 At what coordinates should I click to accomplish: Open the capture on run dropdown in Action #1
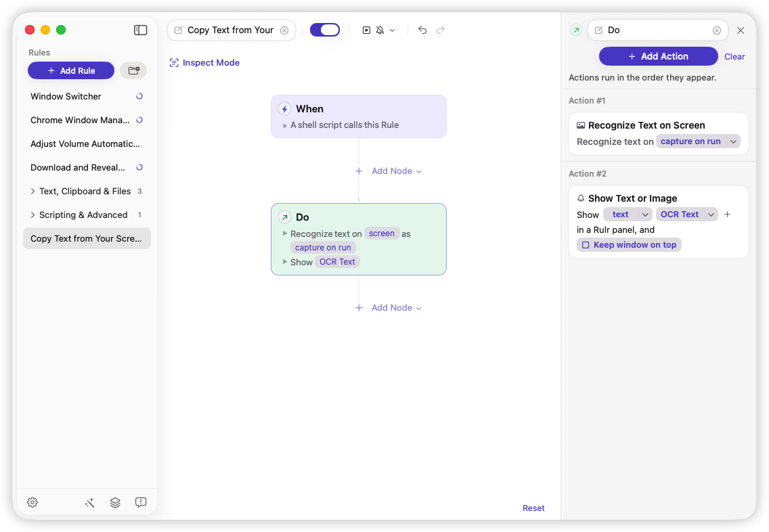pyautogui.click(x=732, y=141)
